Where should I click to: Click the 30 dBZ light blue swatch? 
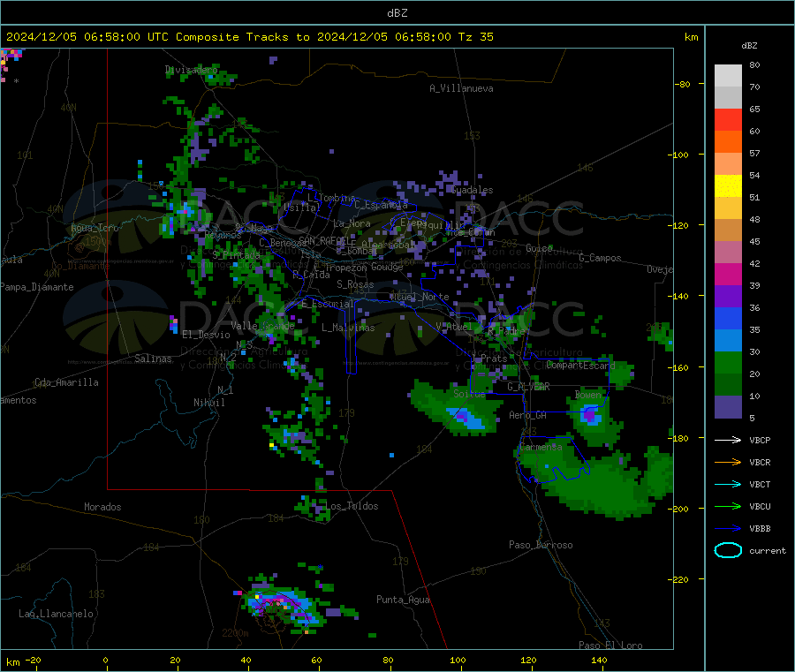728,341
